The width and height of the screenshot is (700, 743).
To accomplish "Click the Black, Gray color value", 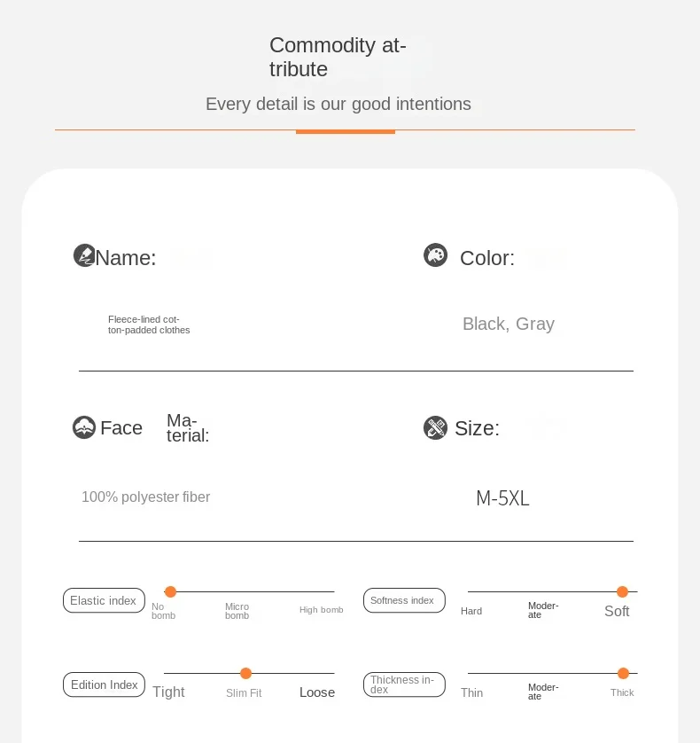I will 509,324.
